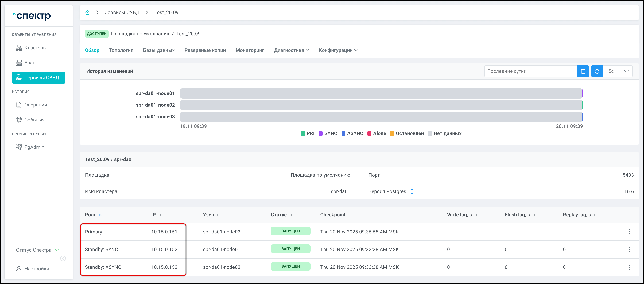Open Настройки in the sidebar

pyautogui.click(x=37, y=269)
